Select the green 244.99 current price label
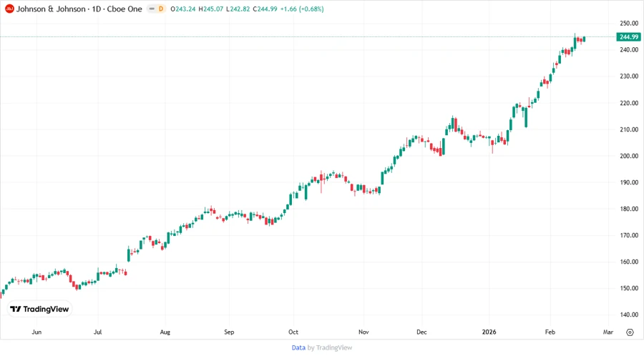 [x=628, y=37]
